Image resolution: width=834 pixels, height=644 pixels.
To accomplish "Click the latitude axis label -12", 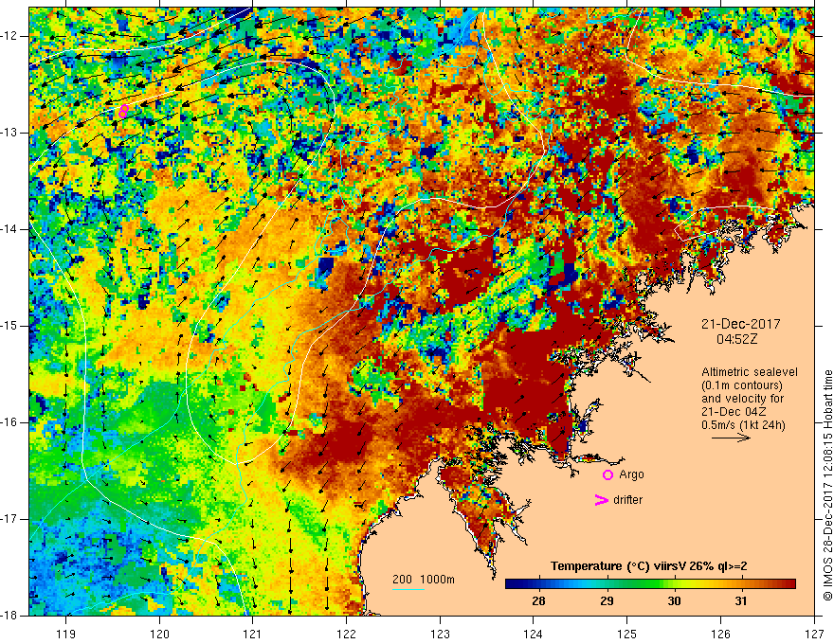I will (x=10, y=36).
